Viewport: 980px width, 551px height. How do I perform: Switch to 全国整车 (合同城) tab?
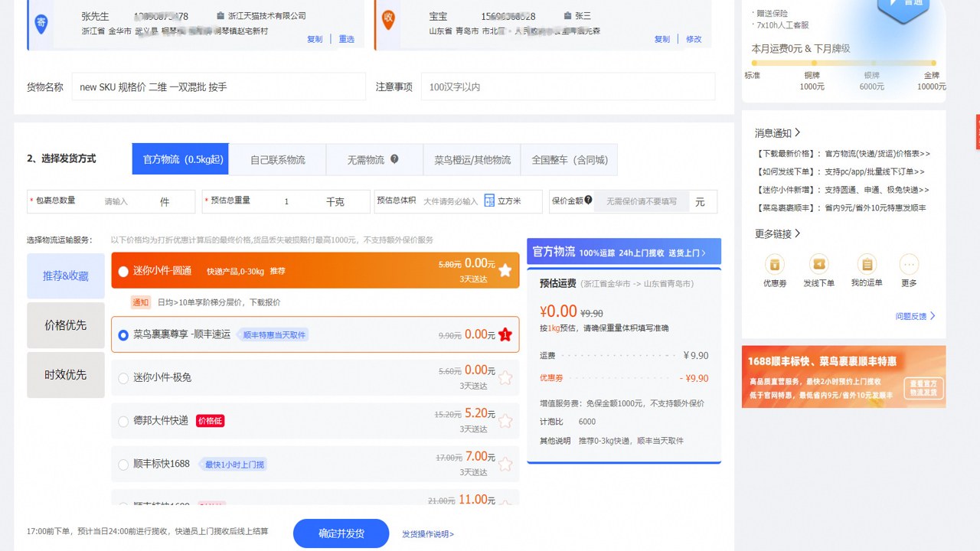coord(569,159)
